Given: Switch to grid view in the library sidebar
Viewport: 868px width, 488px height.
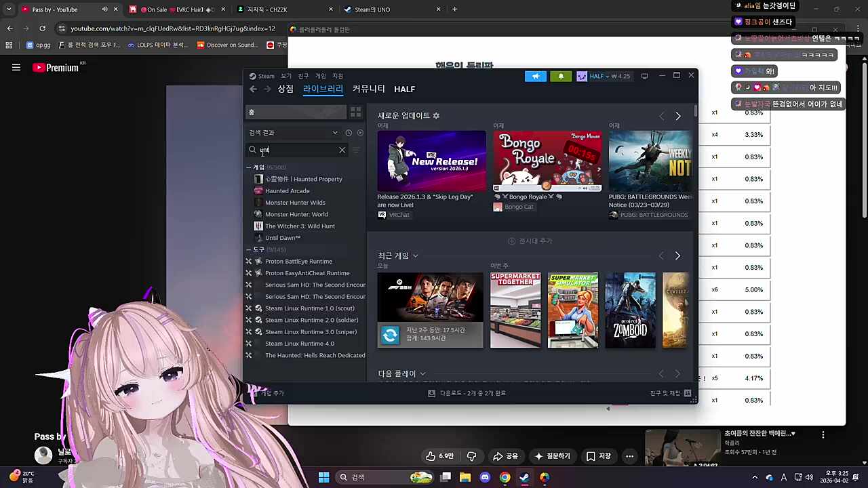Looking at the screenshot, I should (x=355, y=112).
